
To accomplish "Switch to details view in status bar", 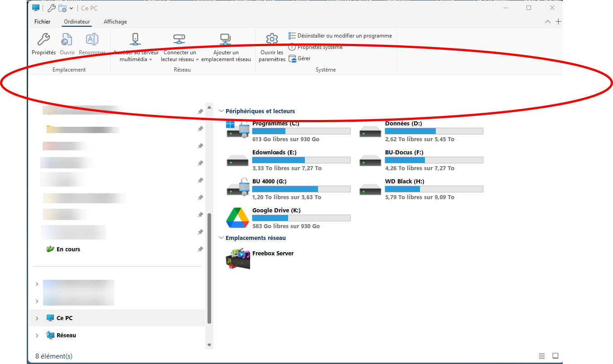I will (542, 356).
